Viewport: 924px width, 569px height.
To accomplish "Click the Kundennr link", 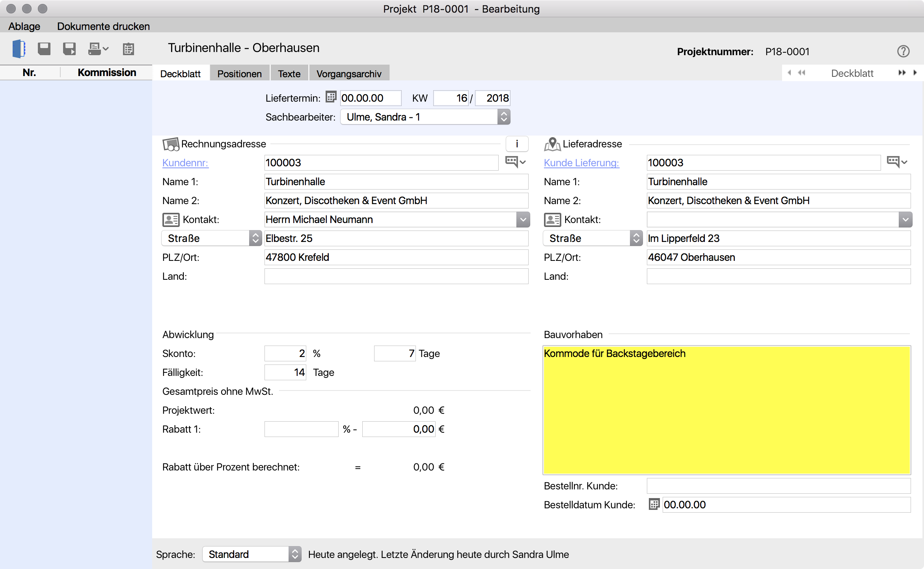I will pyautogui.click(x=185, y=163).
